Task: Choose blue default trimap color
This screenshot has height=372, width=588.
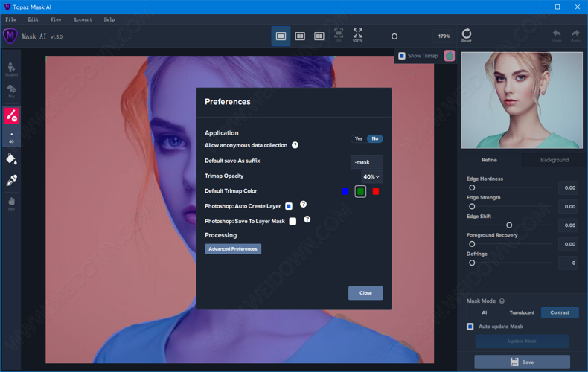Action: pyautogui.click(x=345, y=192)
